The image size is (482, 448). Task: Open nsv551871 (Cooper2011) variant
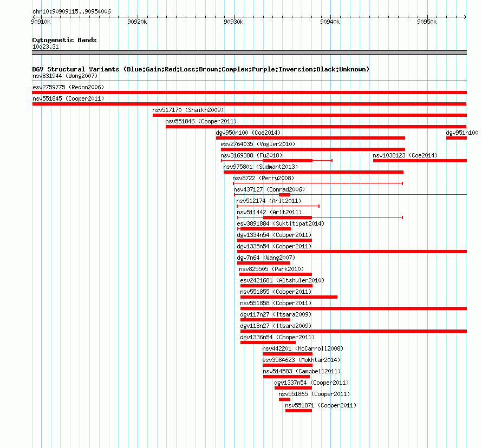pyautogui.click(x=321, y=405)
